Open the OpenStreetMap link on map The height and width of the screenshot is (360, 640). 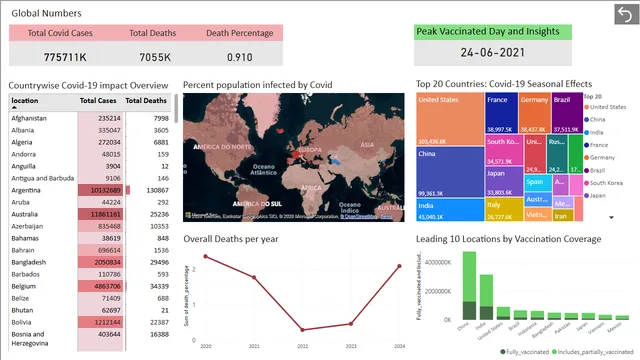pyautogui.click(x=358, y=216)
